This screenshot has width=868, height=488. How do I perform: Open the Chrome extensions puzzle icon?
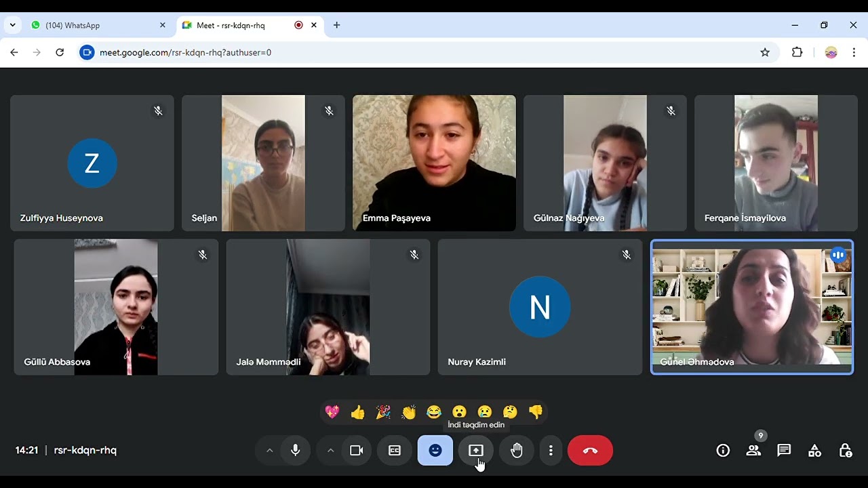click(797, 52)
